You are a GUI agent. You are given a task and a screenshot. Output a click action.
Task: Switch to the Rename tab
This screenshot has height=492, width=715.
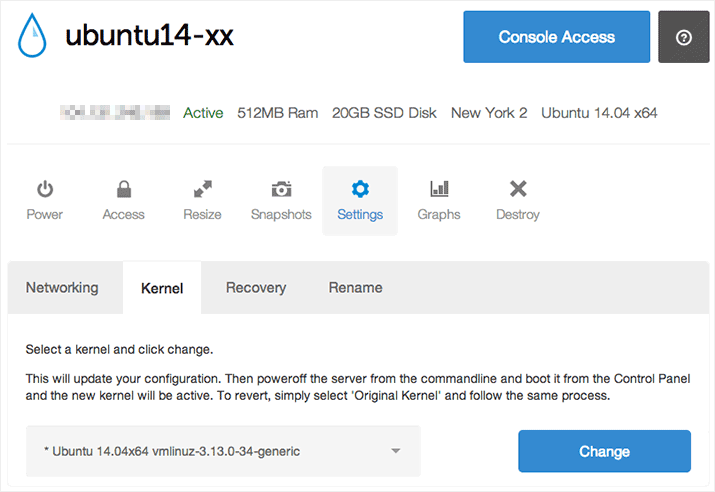[355, 288]
